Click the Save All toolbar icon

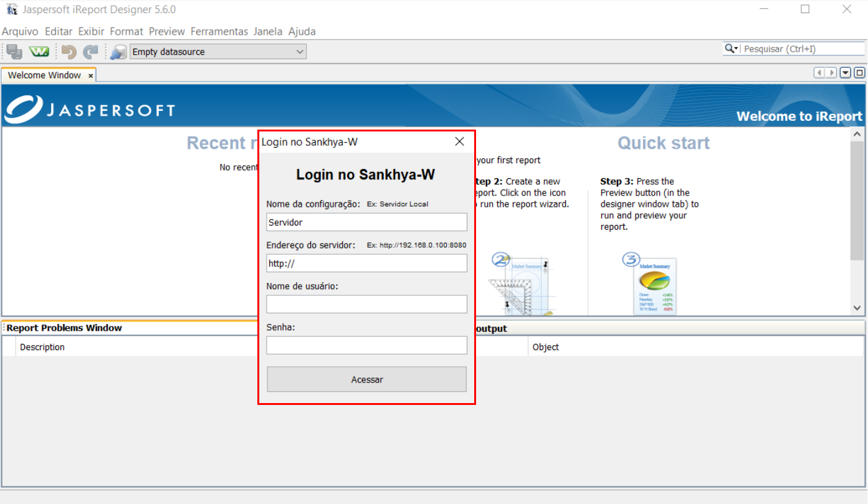tap(14, 52)
